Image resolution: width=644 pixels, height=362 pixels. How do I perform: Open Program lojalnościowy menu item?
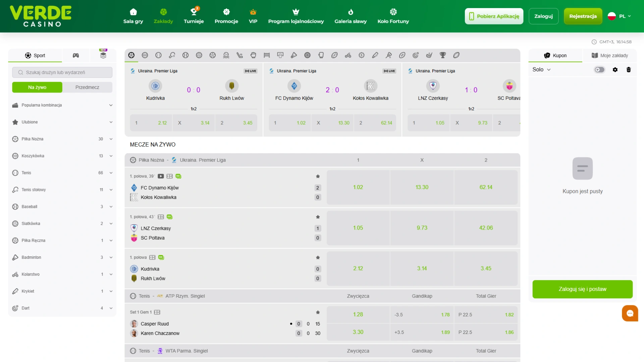(x=296, y=16)
